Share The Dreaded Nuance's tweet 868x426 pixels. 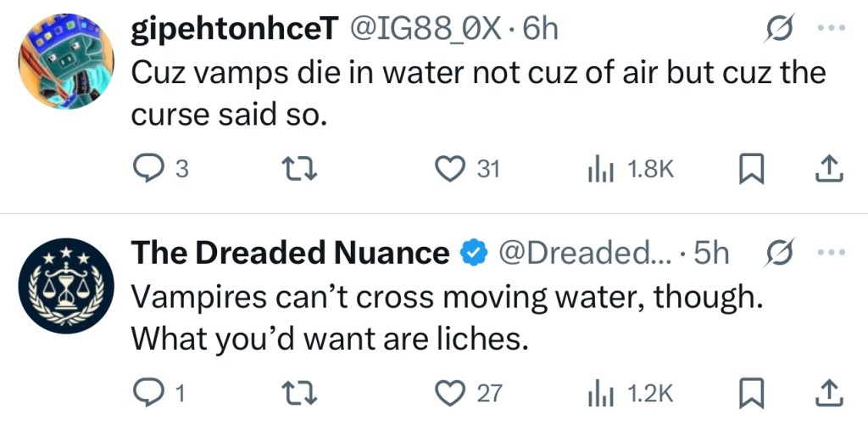click(830, 392)
